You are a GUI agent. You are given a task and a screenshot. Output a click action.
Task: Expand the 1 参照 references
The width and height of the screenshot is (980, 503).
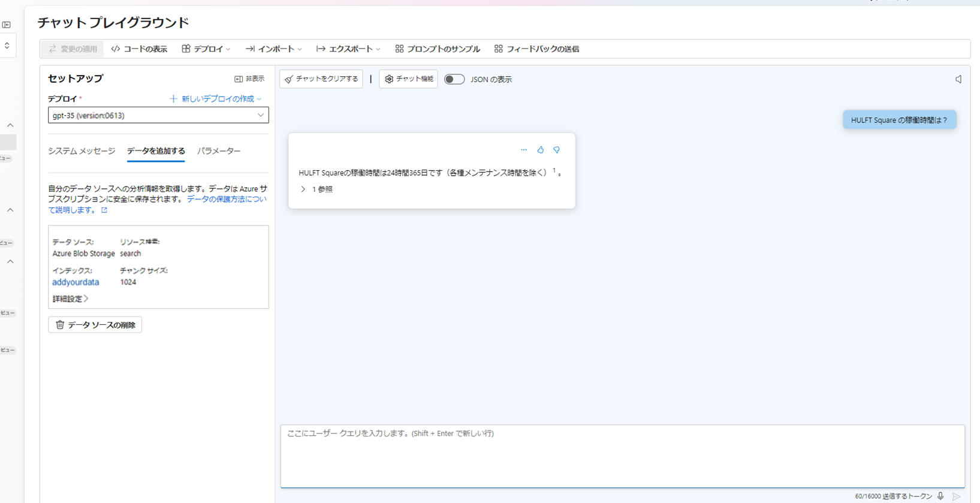(x=316, y=189)
